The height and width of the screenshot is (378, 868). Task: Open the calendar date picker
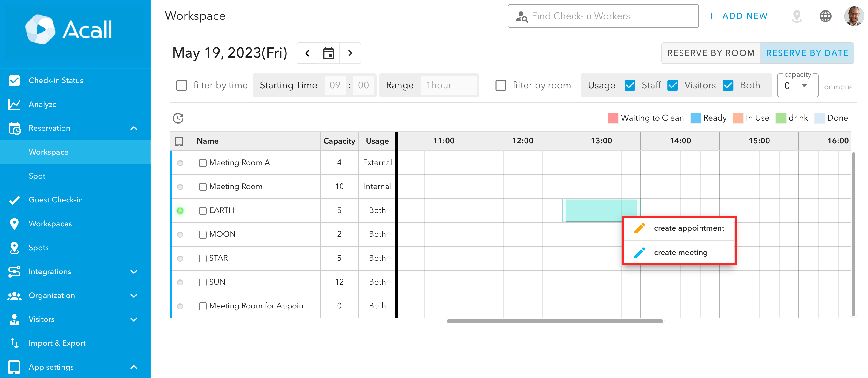coord(329,53)
